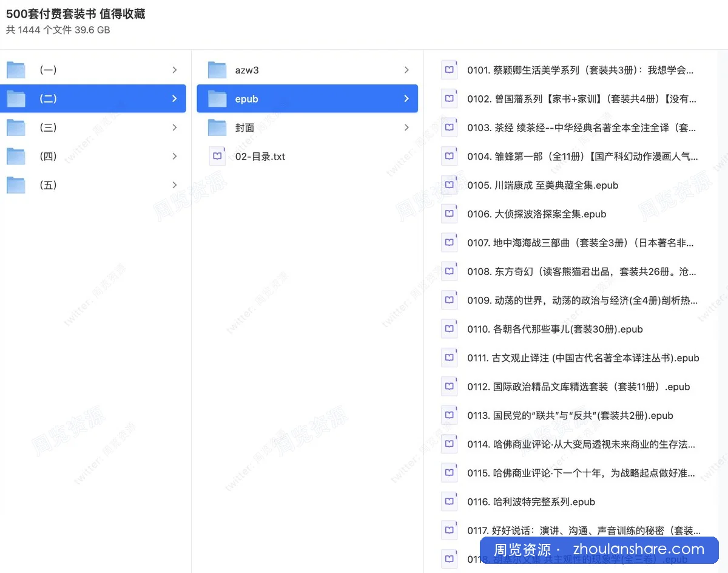Click file icon for 0113 国民党的联共与反共
This screenshot has width=728, height=573.
tap(449, 415)
